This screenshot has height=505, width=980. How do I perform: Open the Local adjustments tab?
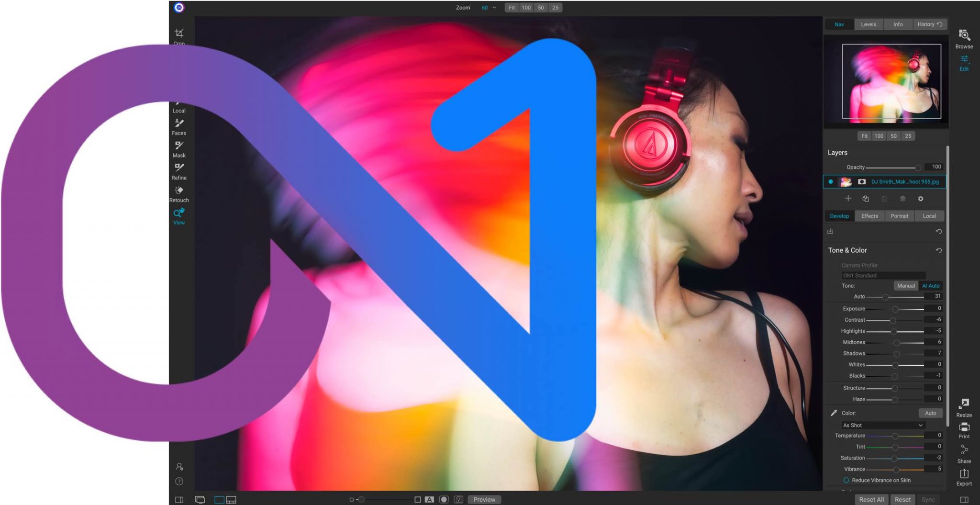pos(929,216)
